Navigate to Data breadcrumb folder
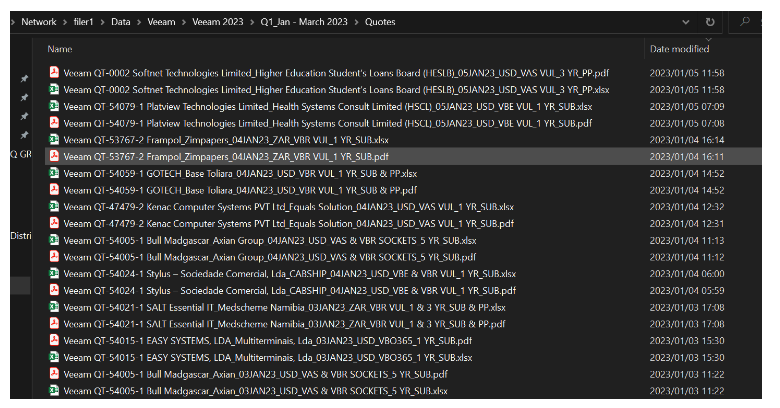 point(121,22)
